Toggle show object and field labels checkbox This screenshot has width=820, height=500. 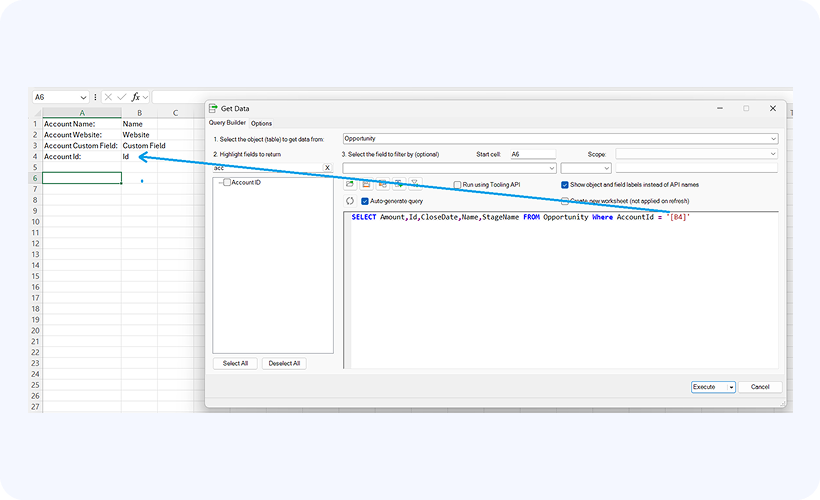coord(565,185)
